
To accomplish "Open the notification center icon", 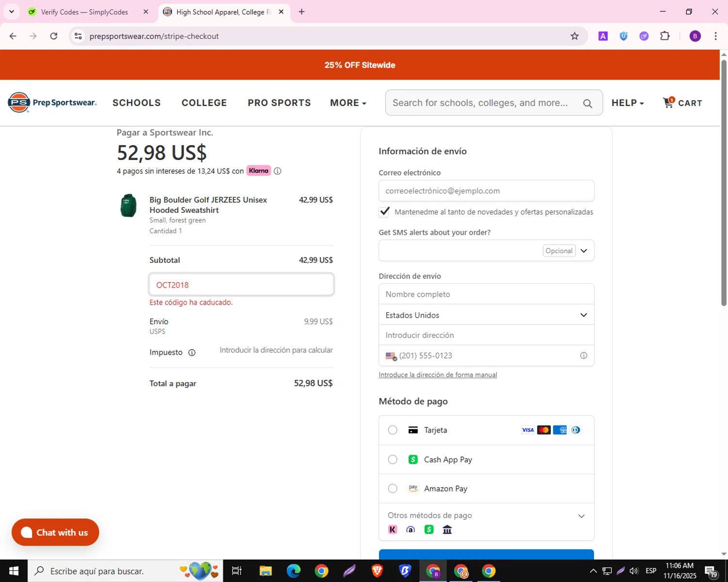I will (711, 571).
